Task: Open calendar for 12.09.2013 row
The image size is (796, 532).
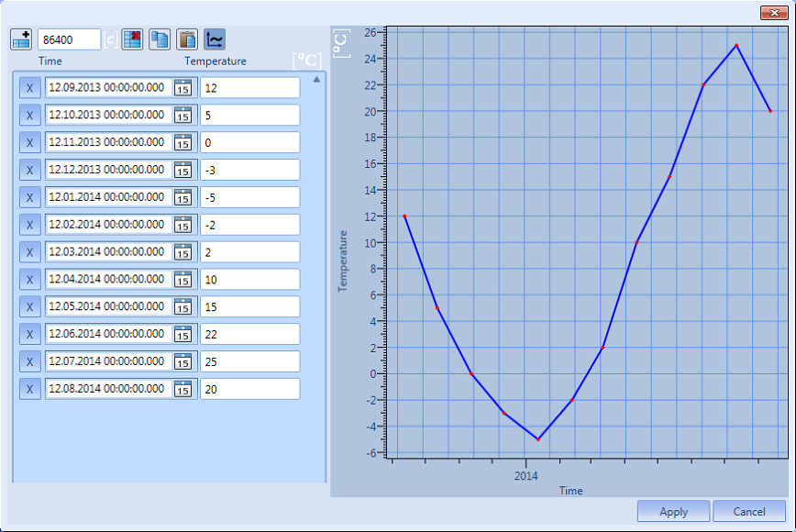Action: 183,88
